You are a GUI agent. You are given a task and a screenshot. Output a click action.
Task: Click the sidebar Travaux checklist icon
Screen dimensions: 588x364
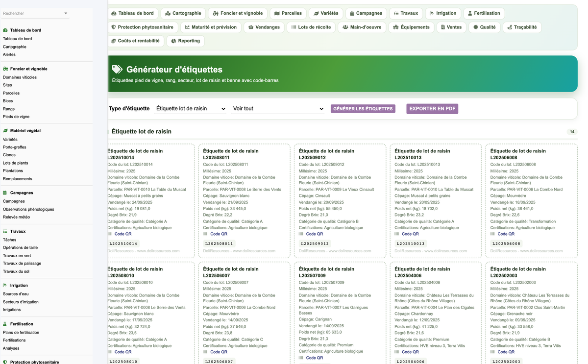(x=5, y=231)
